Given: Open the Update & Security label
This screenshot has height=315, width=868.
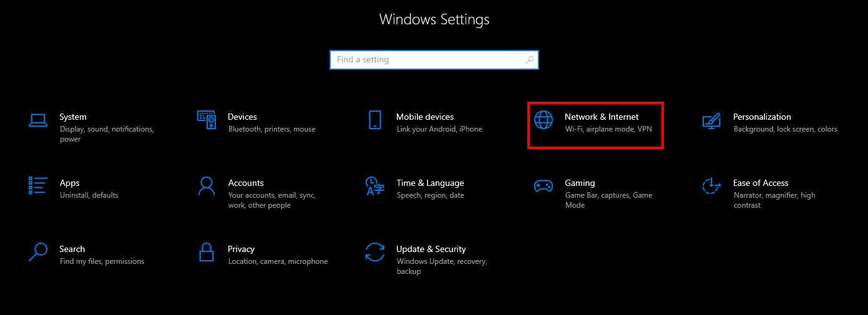Looking at the screenshot, I should [431, 249].
